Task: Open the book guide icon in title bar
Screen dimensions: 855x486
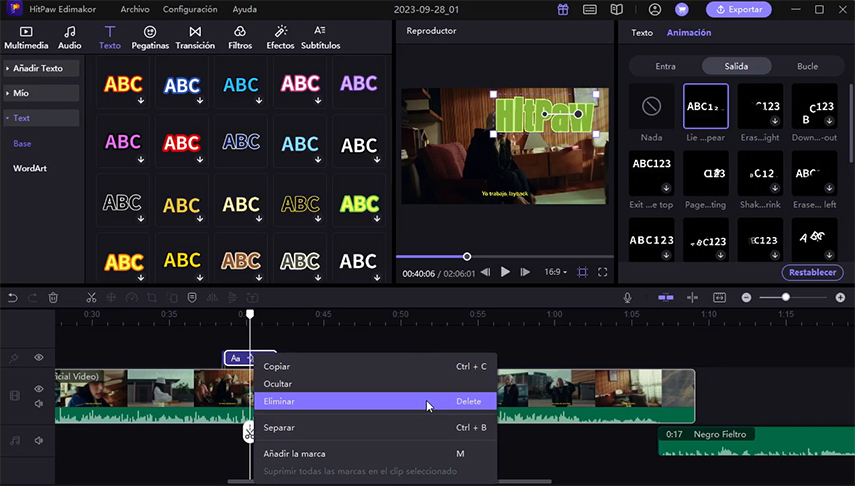Action: (617, 9)
